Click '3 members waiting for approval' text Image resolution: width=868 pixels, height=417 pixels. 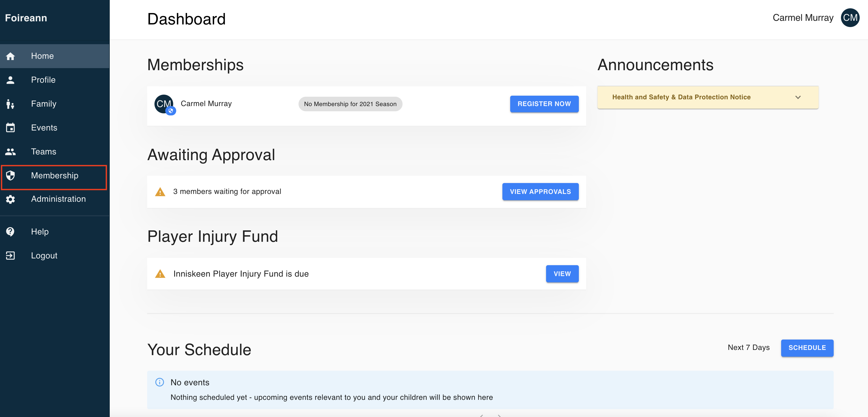(227, 191)
